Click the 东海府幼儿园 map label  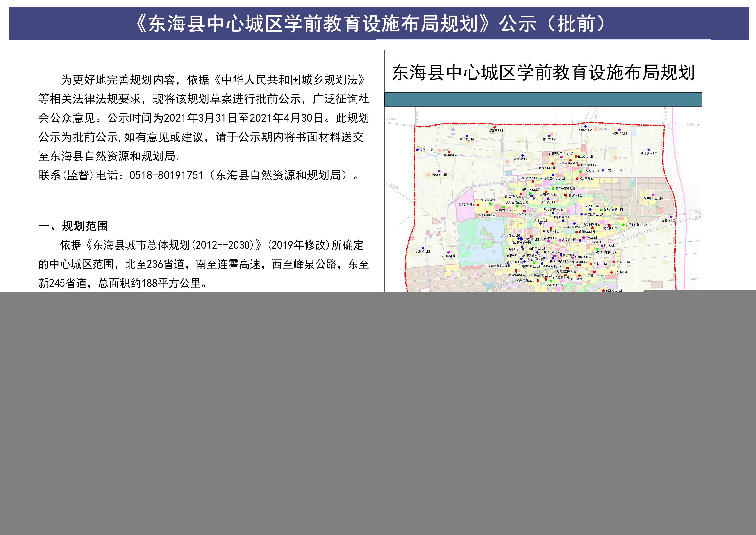(x=504, y=210)
